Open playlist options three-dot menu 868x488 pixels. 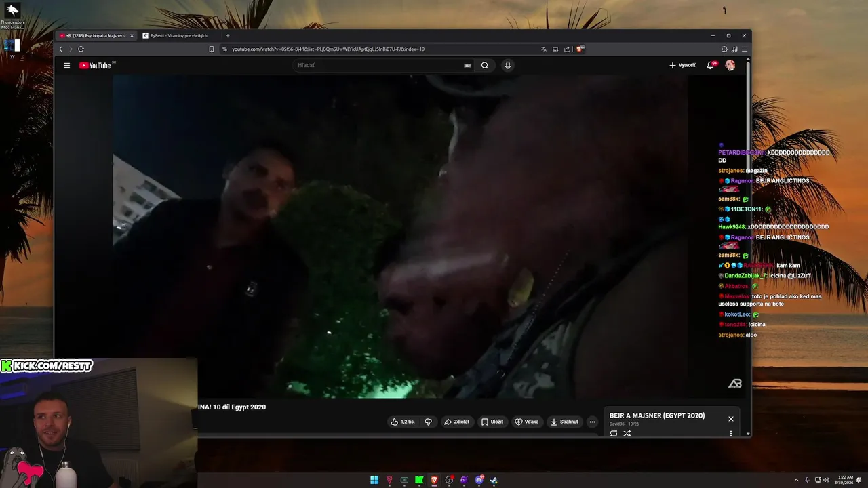click(x=730, y=433)
